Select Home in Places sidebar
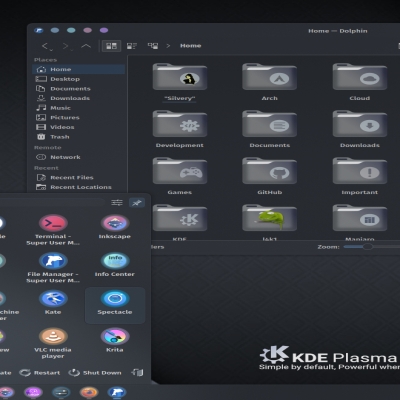This screenshot has width=400, height=400. (79, 69)
